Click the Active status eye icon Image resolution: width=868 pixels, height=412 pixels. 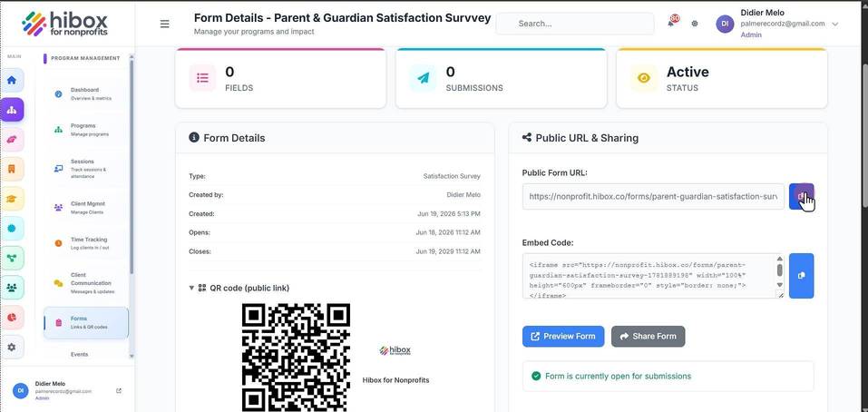pyautogui.click(x=644, y=78)
